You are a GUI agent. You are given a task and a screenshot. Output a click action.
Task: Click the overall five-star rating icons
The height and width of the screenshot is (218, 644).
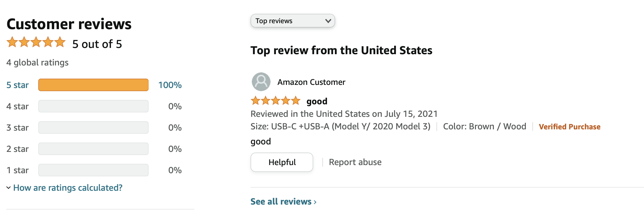pyautogui.click(x=36, y=42)
